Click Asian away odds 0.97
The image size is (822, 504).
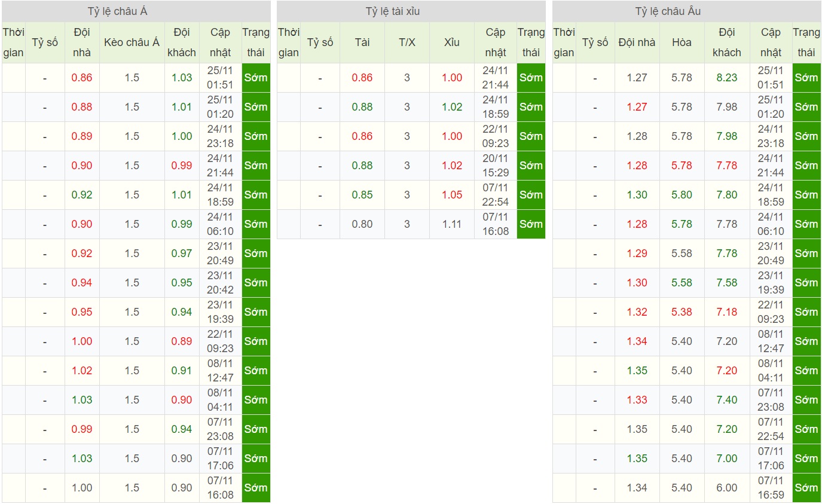[x=182, y=253]
